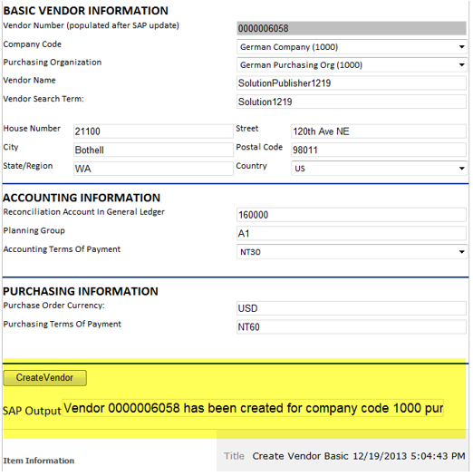
Task: Select the Vendor Name input field
Action: [x=352, y=83]
